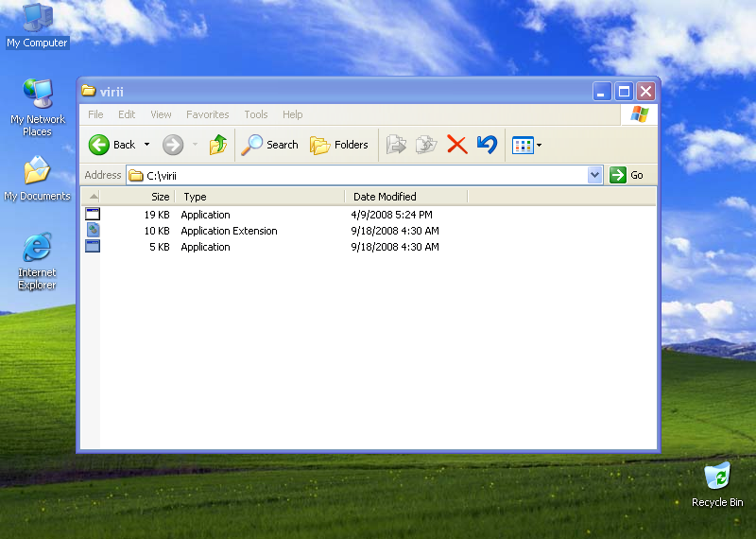Viewport: 756px width, 539px height.
Task: Click the folder icon in the address bar
Action: click(x=136, y=175)
